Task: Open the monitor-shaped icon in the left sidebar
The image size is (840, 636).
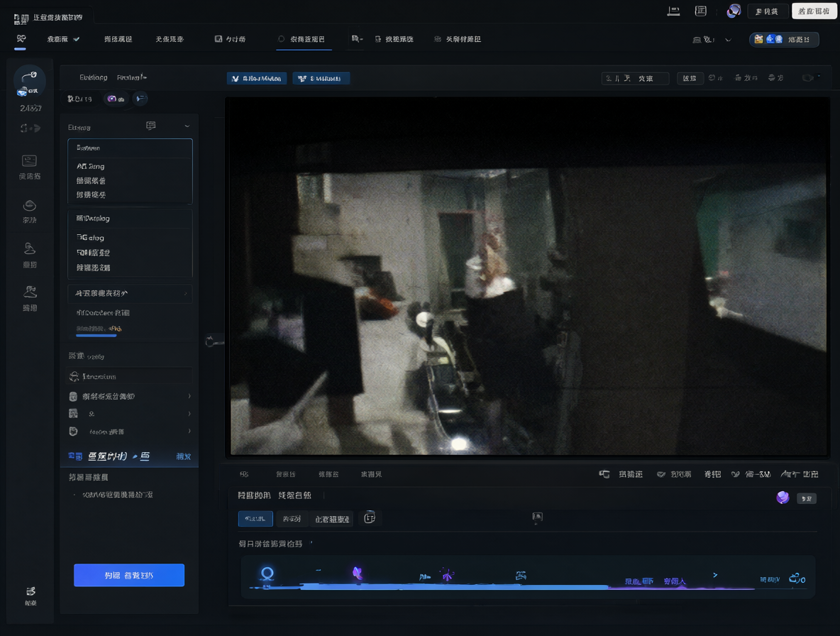Action: [x=30, y=160]
